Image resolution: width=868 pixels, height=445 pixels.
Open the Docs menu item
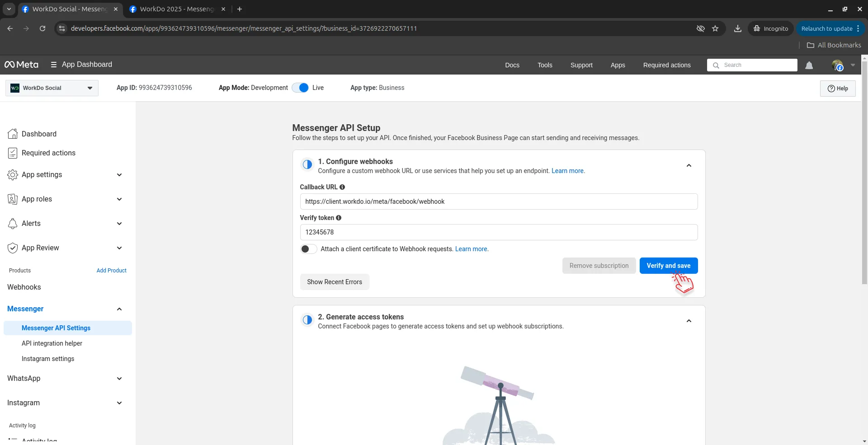[512, 65]
